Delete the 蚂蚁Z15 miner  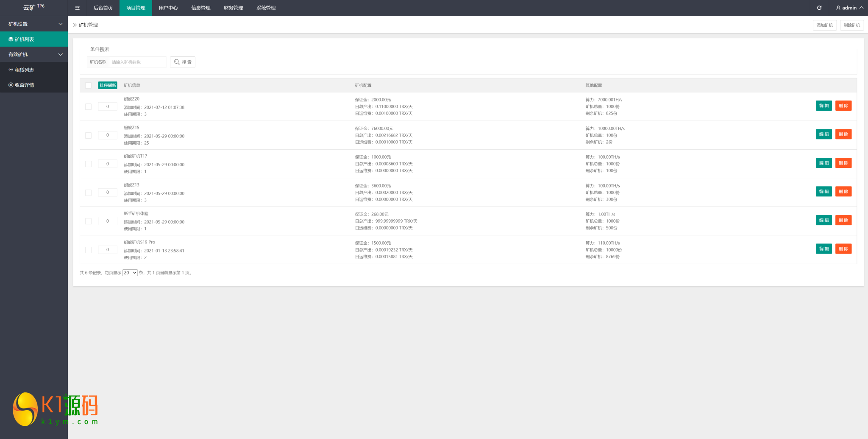pos(843,134)
